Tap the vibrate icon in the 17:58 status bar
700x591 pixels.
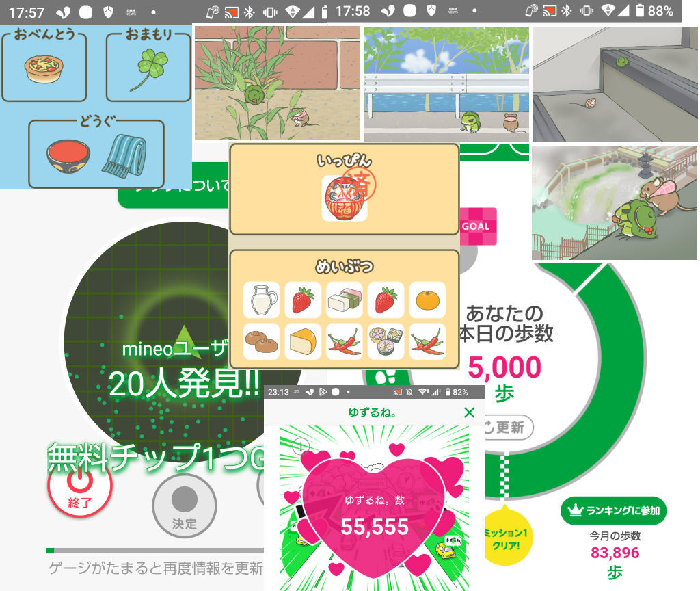point(587,10)
